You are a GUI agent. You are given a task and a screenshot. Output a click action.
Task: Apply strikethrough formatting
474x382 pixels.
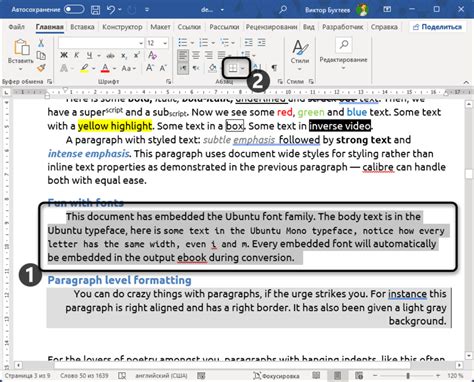[110, 56]
